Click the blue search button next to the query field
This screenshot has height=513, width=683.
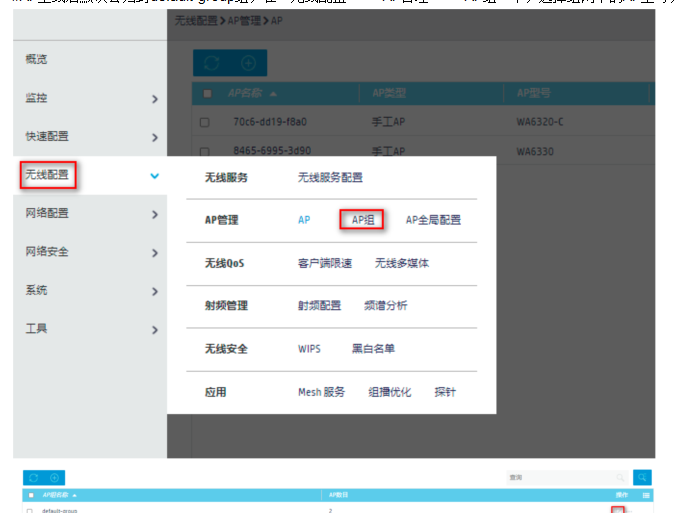coord(642,477)
